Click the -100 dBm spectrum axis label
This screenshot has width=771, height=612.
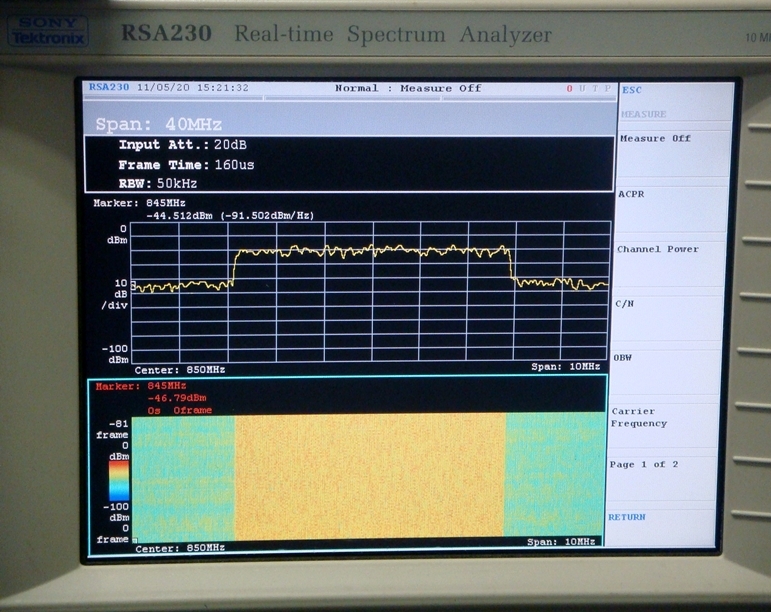[x=116, y=354]
